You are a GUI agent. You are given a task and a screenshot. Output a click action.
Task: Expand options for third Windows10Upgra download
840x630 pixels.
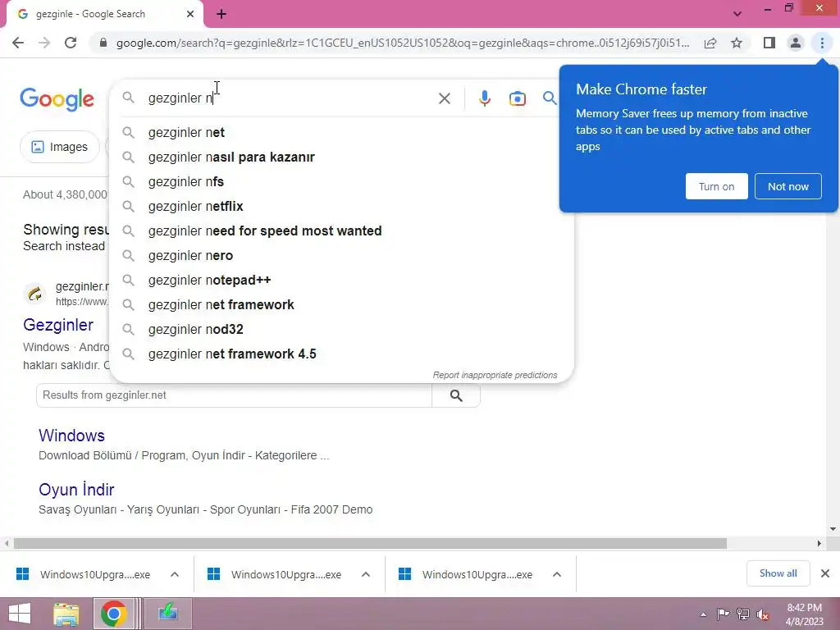click(x=557, y=574)
